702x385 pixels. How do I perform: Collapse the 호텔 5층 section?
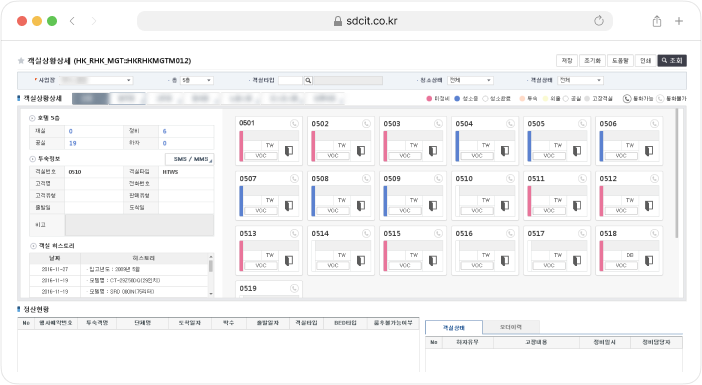[32, 118]
